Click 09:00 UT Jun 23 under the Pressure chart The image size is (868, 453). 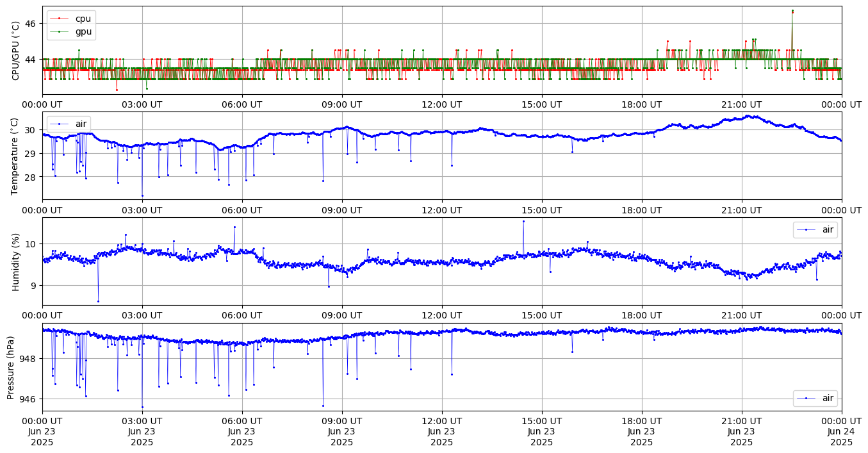click(342, 432)
